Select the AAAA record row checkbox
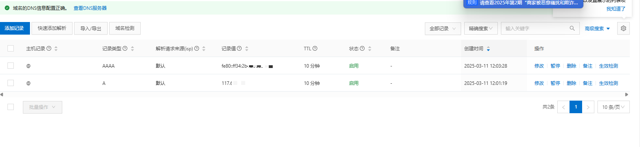The height and width of the screenshot is (147, 644). click(x=11, y=66)
